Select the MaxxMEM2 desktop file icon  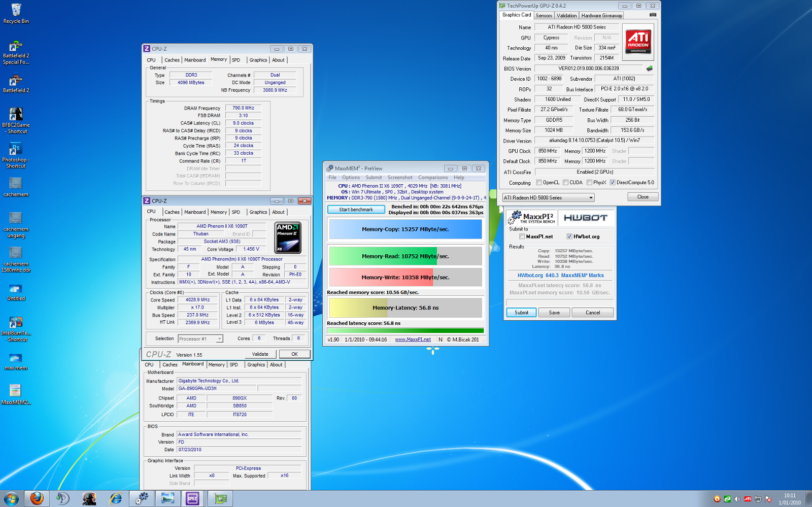point(16,394)
